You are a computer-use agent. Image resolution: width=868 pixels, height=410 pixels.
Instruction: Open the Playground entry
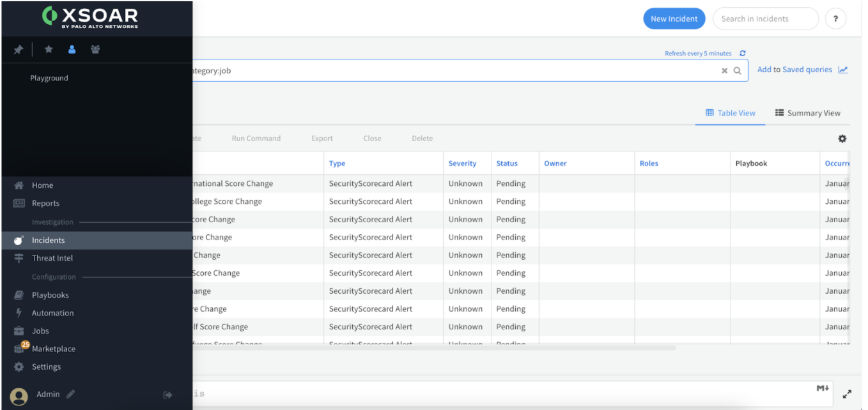(49, 78)
